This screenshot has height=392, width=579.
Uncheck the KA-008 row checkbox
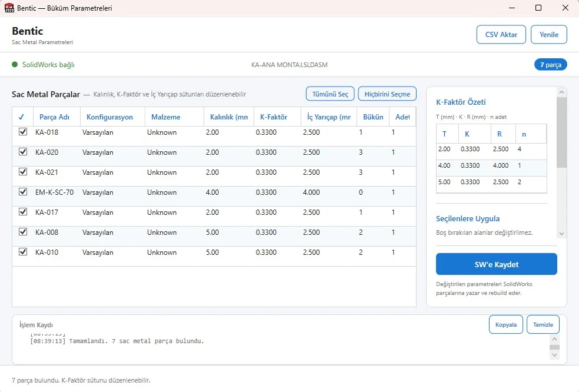(23, 232)
